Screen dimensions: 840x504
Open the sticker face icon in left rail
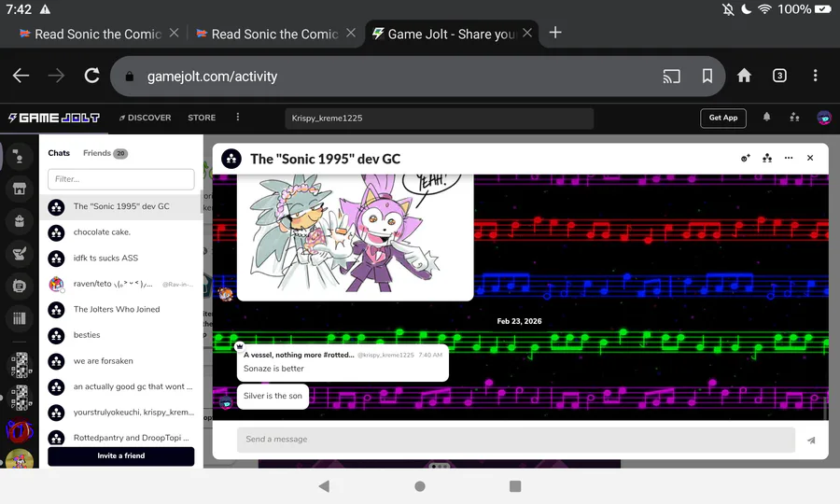tap(20, 286)
